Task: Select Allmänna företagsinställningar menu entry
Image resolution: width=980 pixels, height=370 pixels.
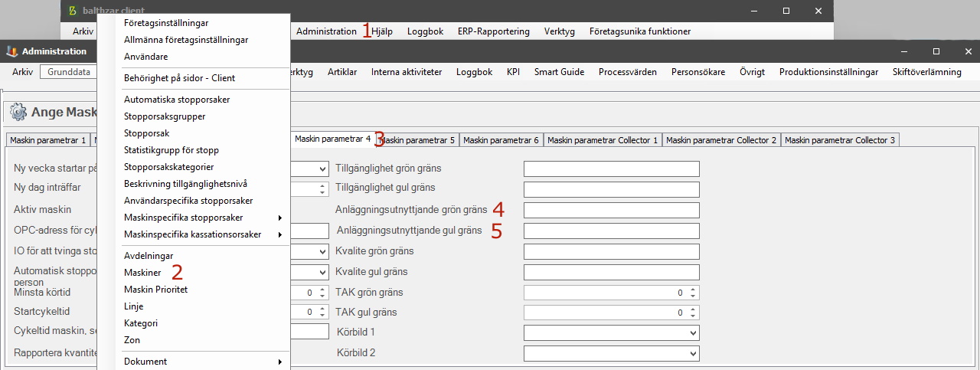Action: coord(186,40)
